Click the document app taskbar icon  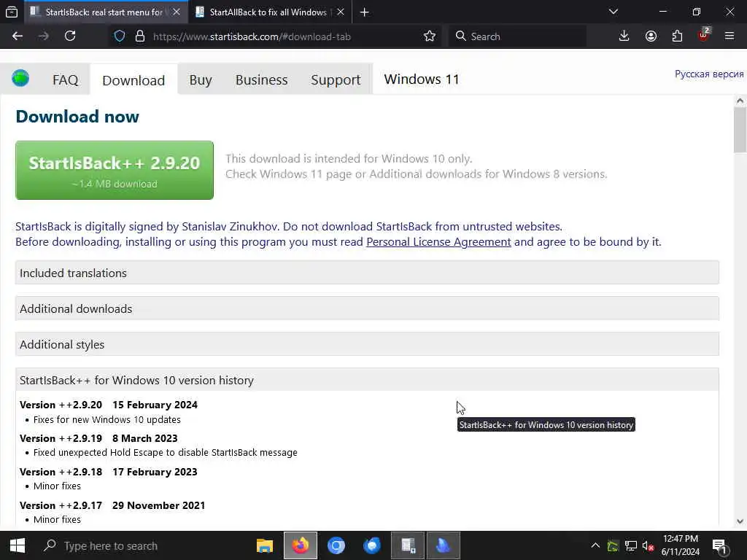click(408, 545)
